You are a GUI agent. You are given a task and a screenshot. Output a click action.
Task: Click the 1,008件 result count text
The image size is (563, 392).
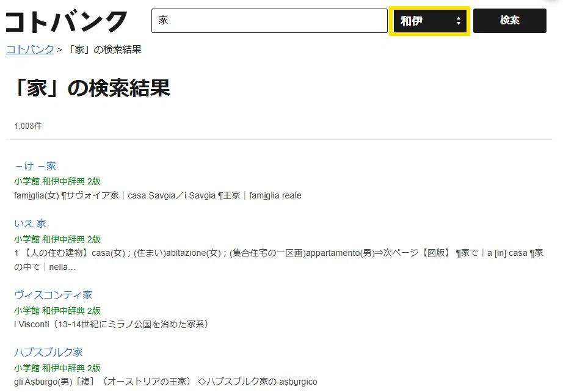28,126
